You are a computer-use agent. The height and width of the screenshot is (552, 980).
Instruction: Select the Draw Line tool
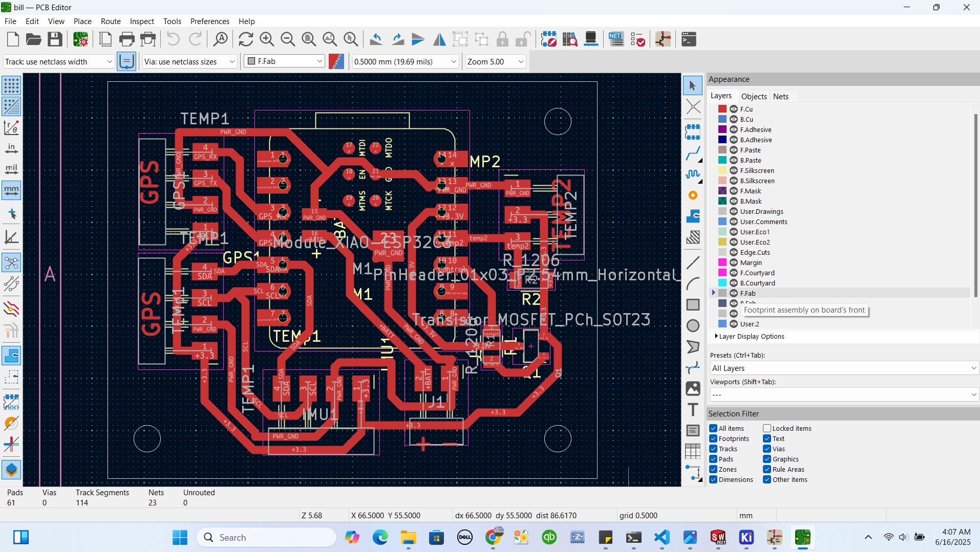tap(693, 262)
